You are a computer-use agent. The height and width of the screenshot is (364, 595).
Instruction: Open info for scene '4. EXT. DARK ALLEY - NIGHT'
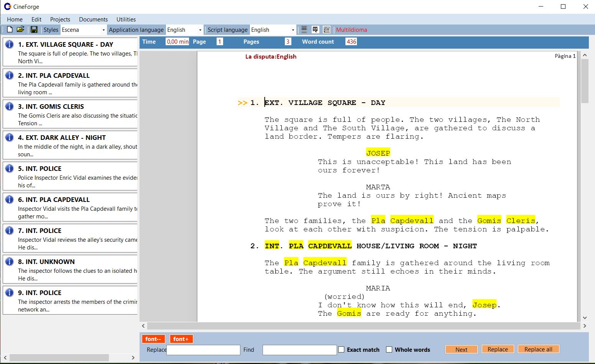tap(9, 137)
